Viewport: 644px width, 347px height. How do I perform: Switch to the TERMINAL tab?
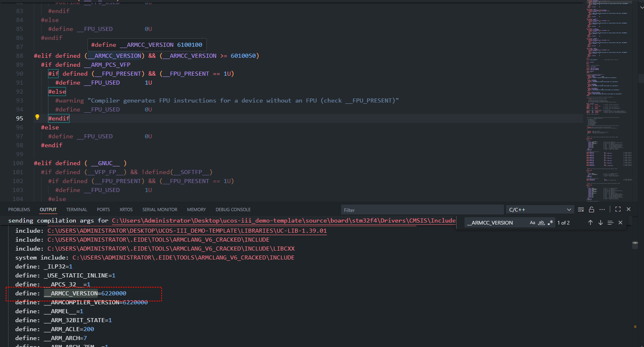coord(77,210)
